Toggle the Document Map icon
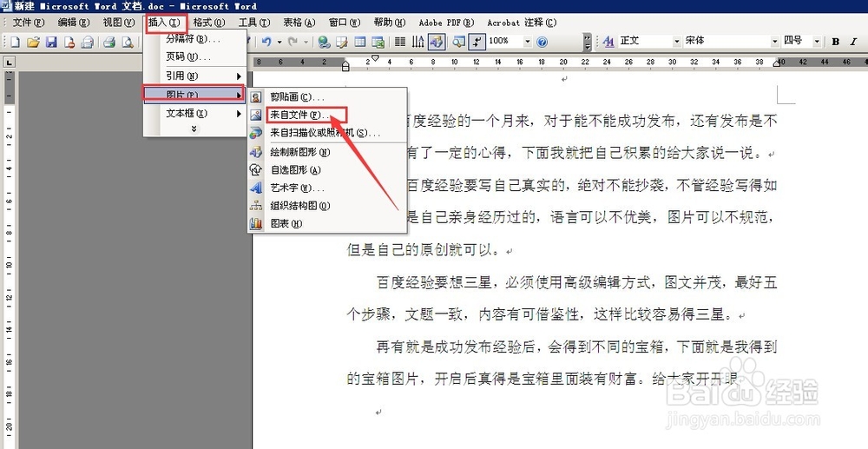 coord(458,42)
